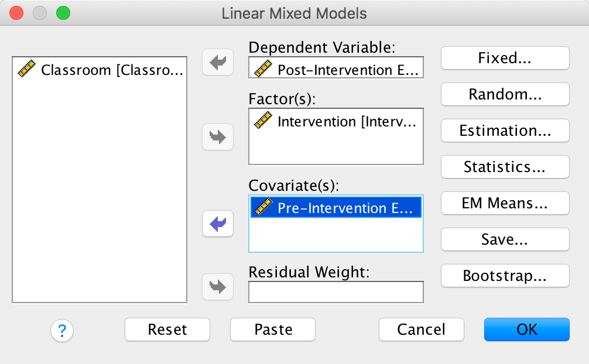
Task: Open Estimation... settings
Action: point(505,131)
